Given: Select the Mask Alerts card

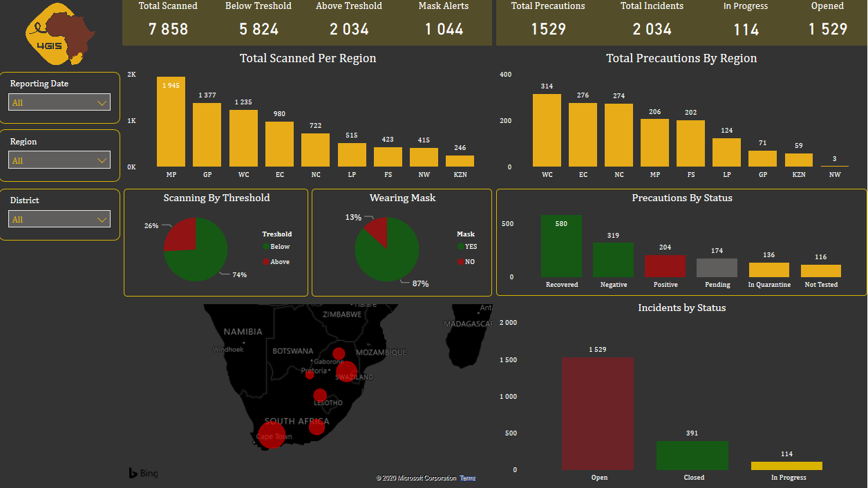Looking at the screenshot, I should pos(444,22).
